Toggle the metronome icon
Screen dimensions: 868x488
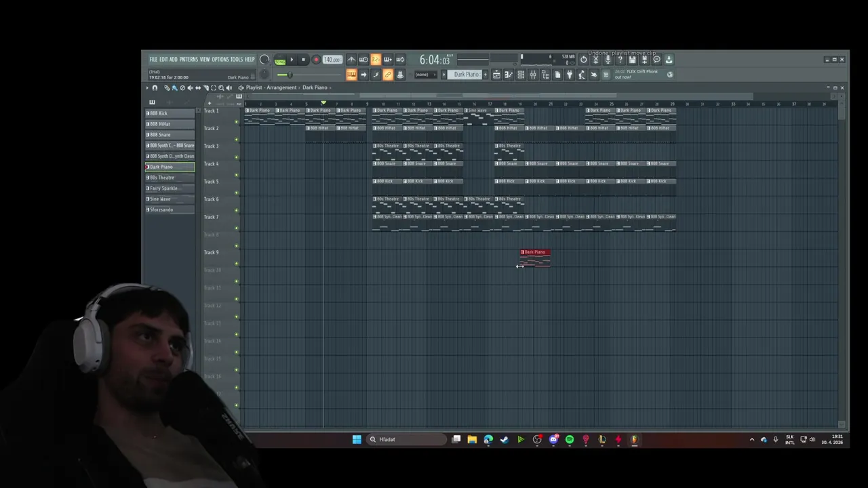[352, 60]
